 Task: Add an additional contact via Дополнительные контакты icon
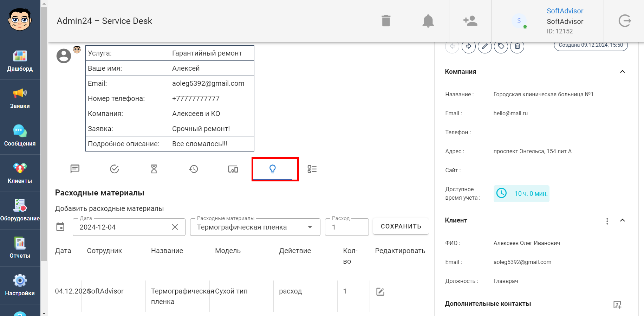[617, 304]
